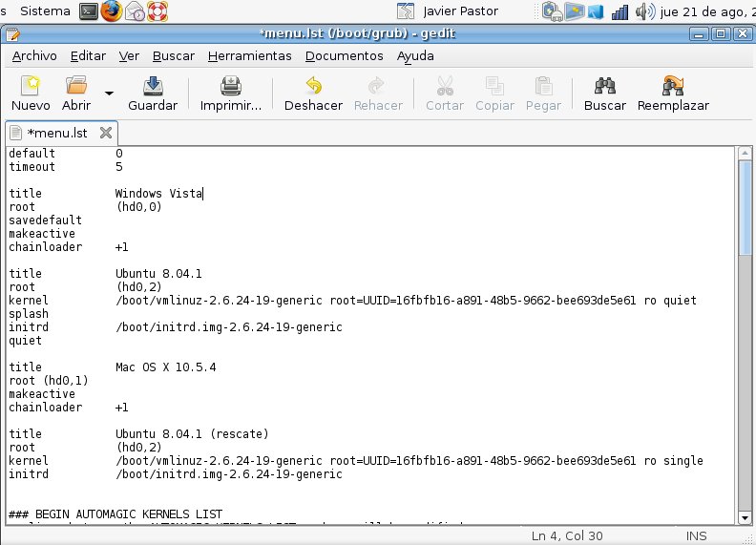Click the scrollbar up arrow
The height and width of the screenshot is (545, 756).
point(745,154)
